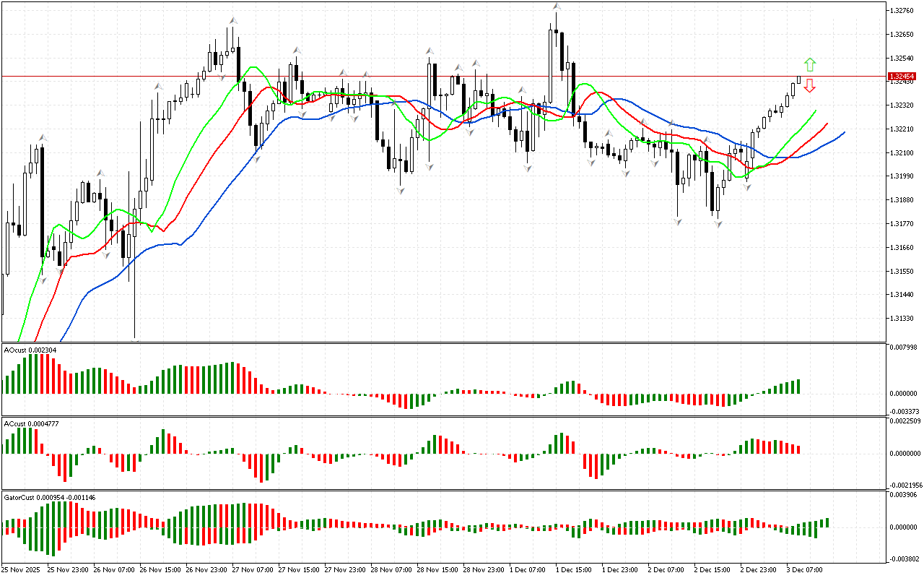Click the green up arrow signal
924x578 pixels.
(810, 64)
